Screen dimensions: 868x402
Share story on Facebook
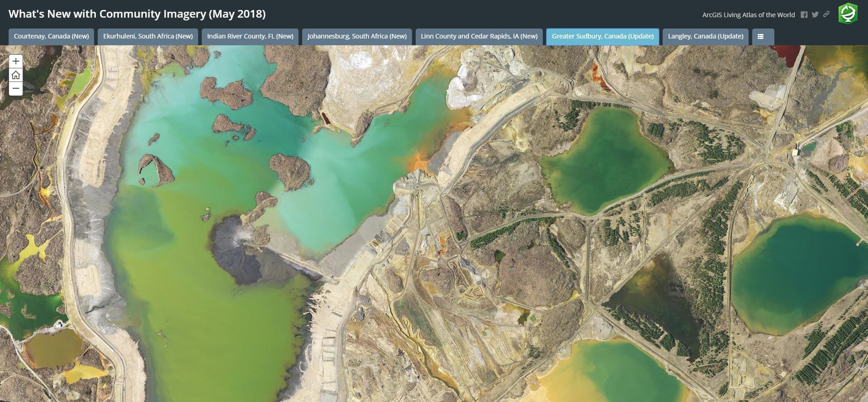[804, 14]
